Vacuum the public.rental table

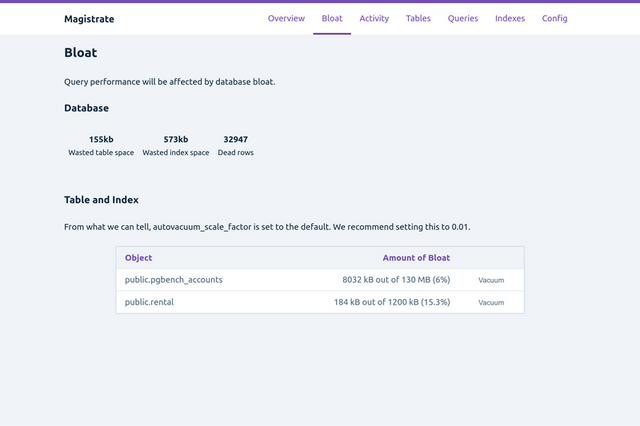click(491, 302)
